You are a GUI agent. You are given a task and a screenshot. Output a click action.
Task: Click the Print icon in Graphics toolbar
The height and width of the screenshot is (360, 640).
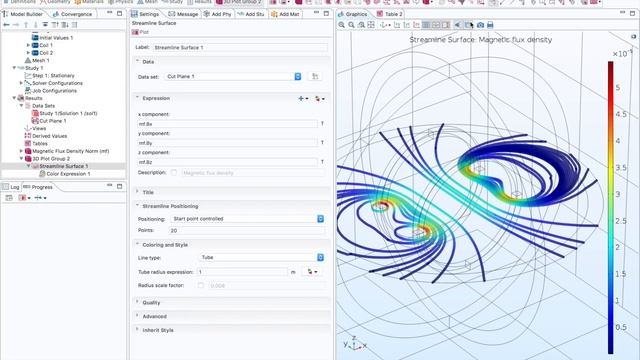tap(490, 25)
